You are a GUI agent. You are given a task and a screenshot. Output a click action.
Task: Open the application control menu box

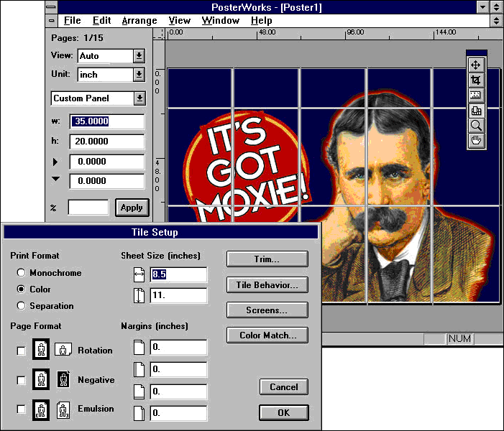tap(51, 6)
